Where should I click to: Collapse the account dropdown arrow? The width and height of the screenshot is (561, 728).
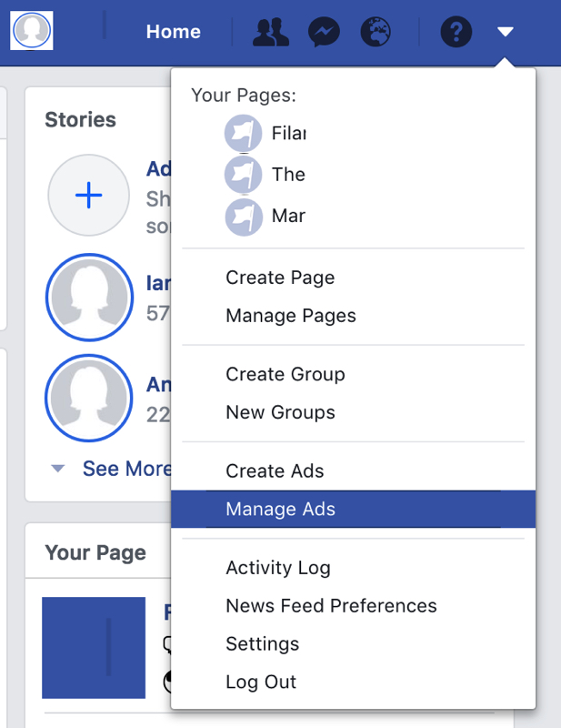pos(506,33)
